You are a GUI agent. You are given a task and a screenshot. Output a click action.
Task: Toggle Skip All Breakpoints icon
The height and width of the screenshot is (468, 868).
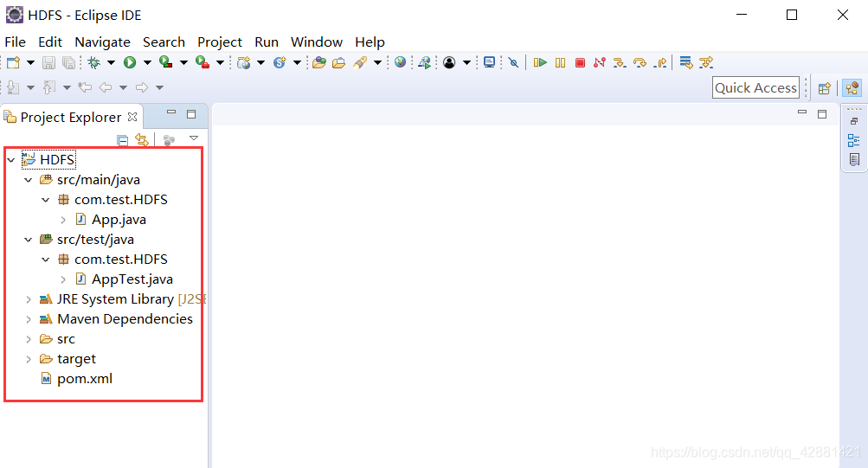[x=513, y=62]
